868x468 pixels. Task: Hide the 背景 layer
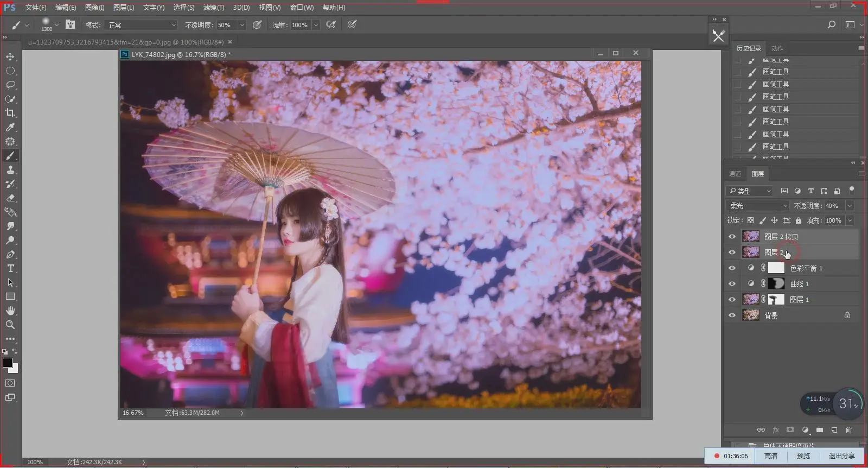tap(732, 315)
